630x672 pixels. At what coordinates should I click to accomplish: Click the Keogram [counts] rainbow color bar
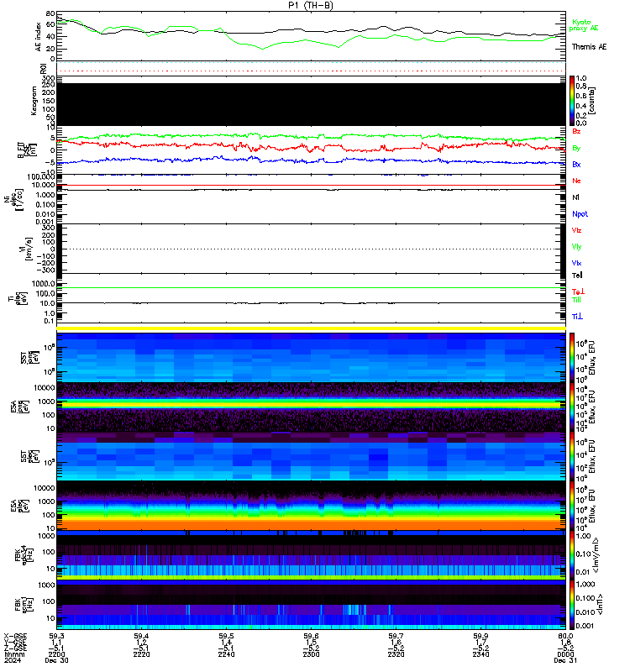click(572, 101)
